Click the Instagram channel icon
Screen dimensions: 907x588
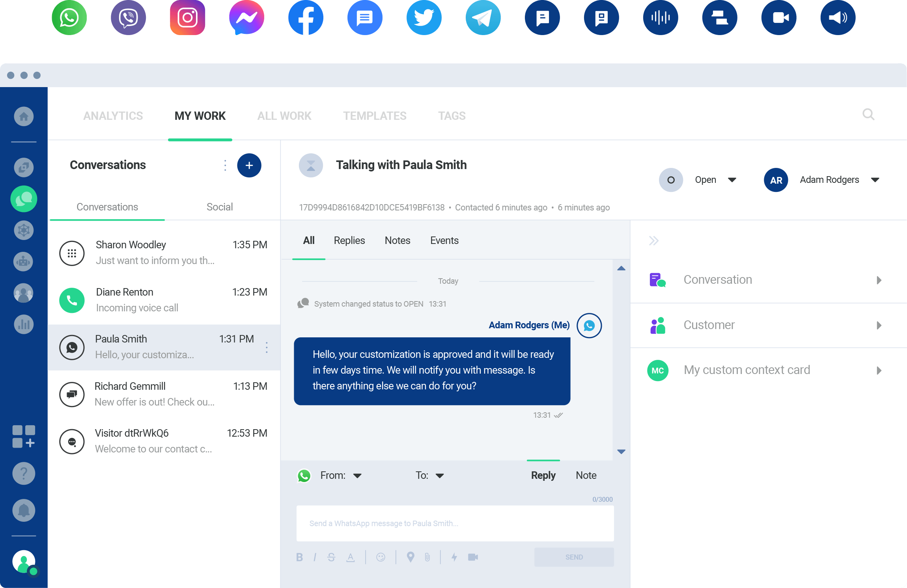187,18
